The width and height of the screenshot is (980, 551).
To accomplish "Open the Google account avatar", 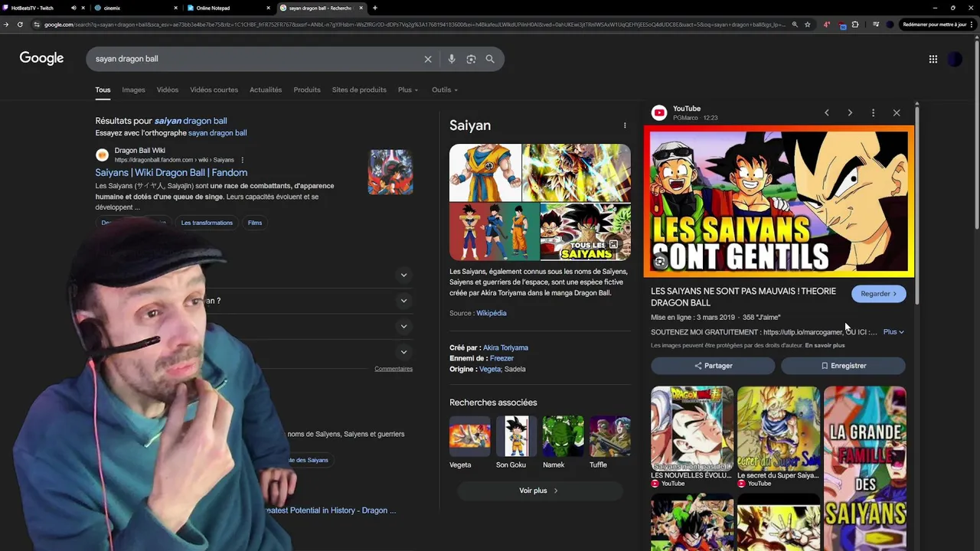I will pyautogui.click(x=955, y=59).
